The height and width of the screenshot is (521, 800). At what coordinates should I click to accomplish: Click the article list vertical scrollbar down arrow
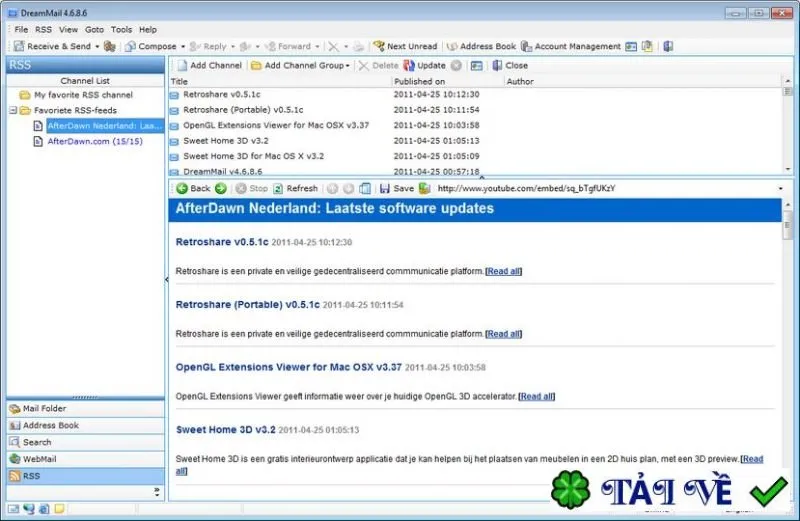(x=787, y=169)
